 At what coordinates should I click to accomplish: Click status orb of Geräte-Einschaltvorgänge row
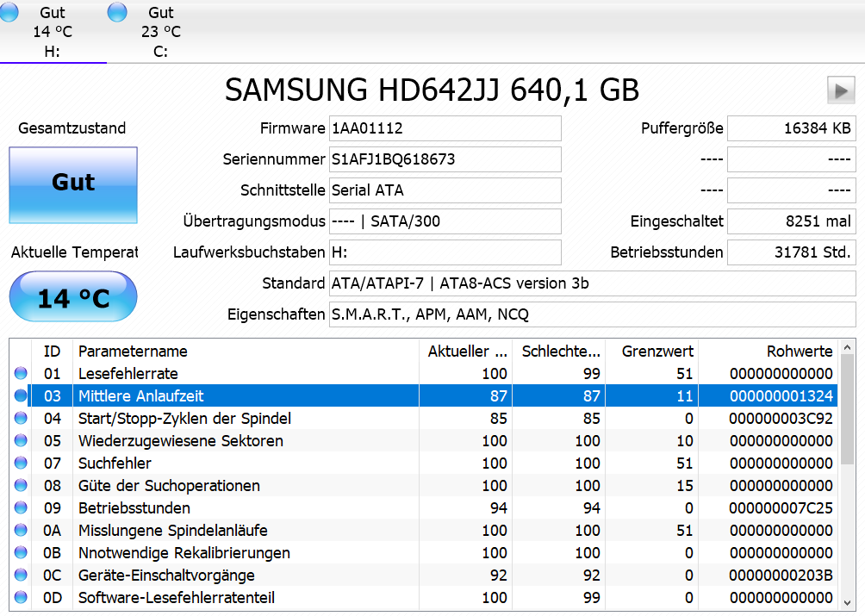tap(21, 576)
